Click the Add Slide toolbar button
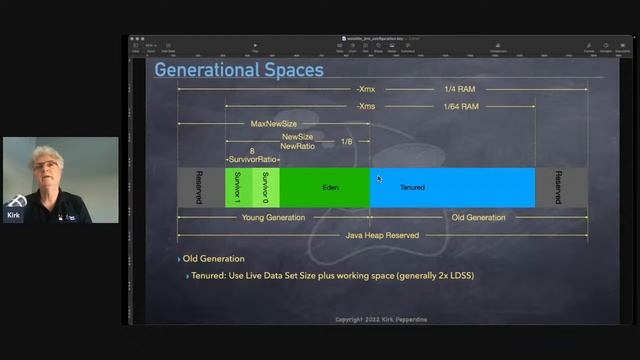Image resolution: width=640 pixels, height=360 pixels. click(168, 48)
